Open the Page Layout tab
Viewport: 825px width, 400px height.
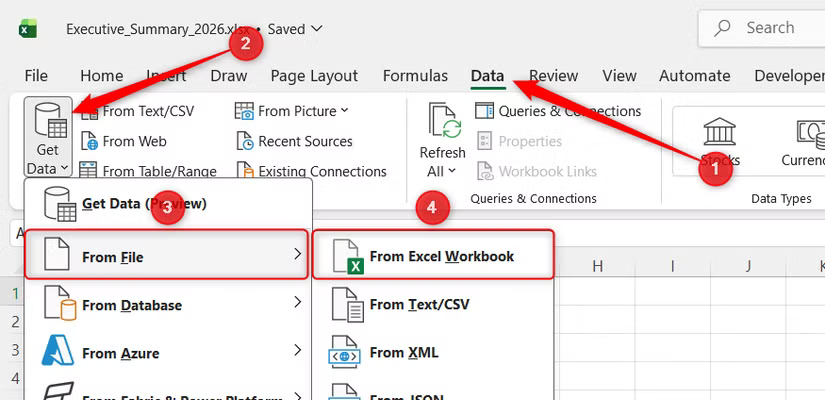tap(313, 76)
